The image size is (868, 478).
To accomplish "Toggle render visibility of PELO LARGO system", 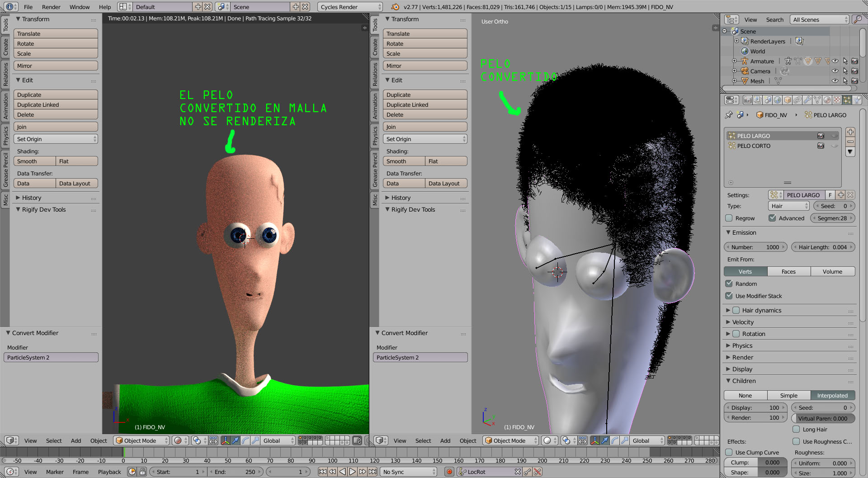I will tap(821, 136).
